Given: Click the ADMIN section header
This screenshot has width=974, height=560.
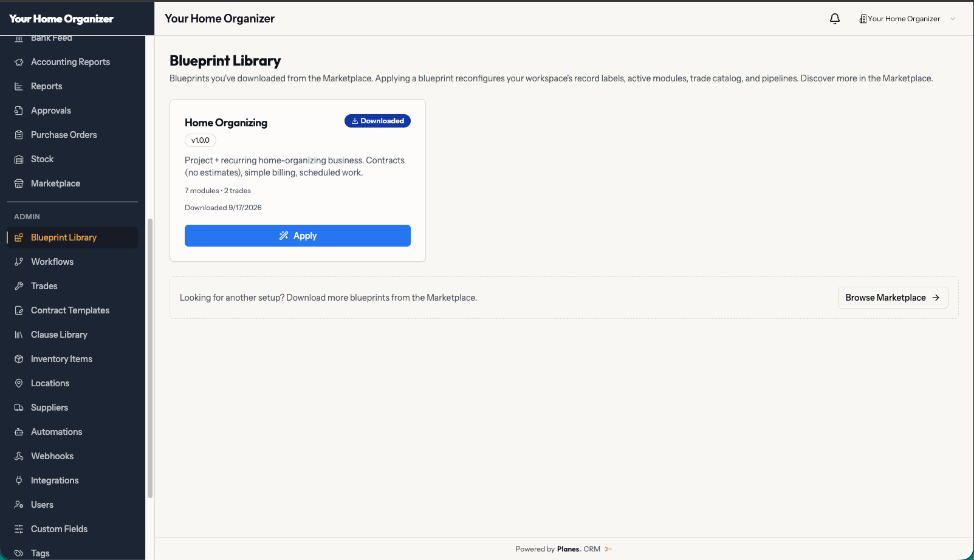Looking at the screenshot, I should (x=27, y=217).
